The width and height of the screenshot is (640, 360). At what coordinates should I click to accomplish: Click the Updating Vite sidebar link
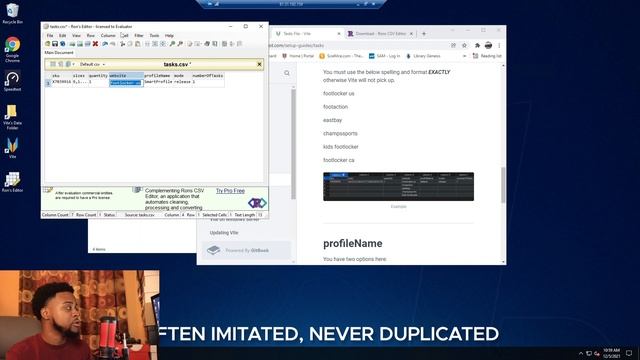[x=224, y=233]
